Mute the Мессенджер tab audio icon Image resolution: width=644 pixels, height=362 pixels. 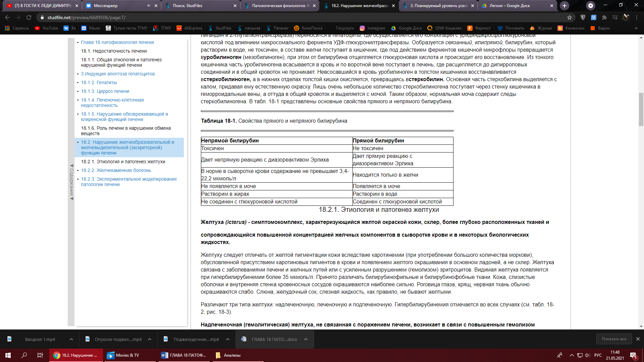coord(149,6)
